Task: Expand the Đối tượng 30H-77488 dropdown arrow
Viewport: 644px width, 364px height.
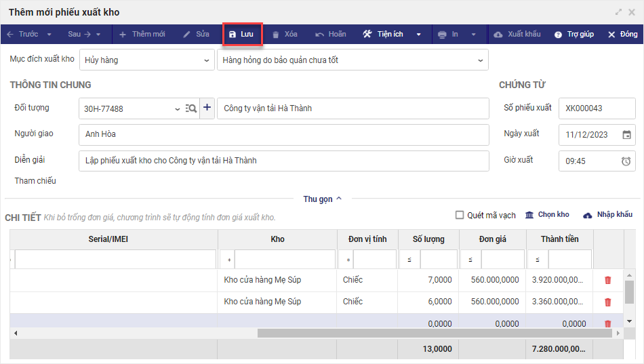Action: tap(178, 108)
